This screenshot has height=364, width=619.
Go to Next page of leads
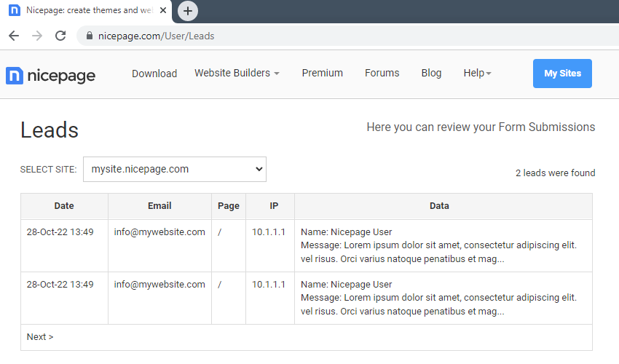coord(40,337)
